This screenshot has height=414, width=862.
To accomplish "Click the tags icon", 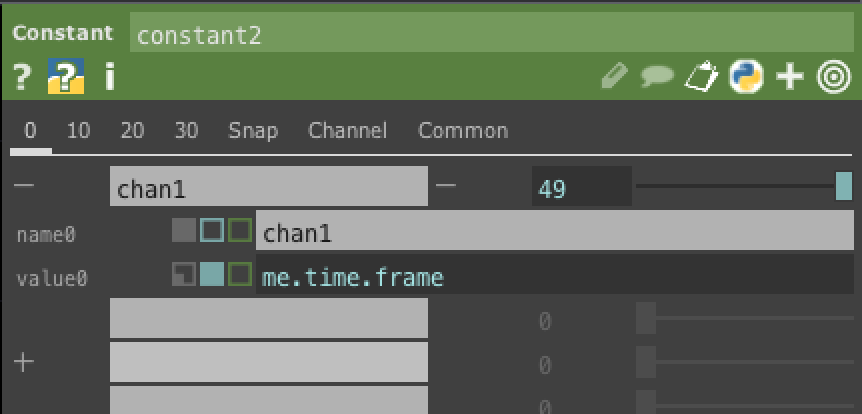I will tap(701, 77).
